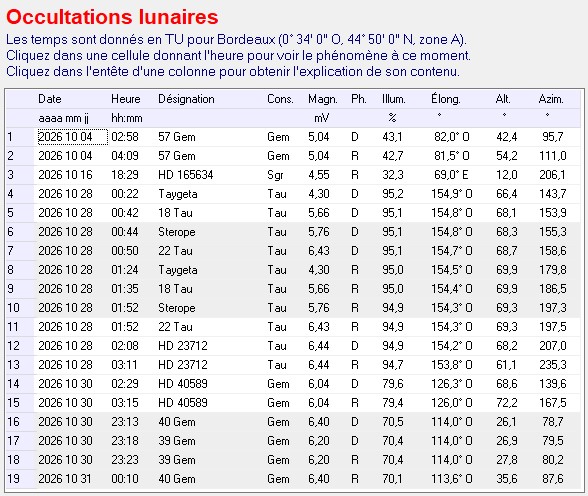588x496 pixels.
Task: Select row number 3 header cell
Action: pos(20,175)
